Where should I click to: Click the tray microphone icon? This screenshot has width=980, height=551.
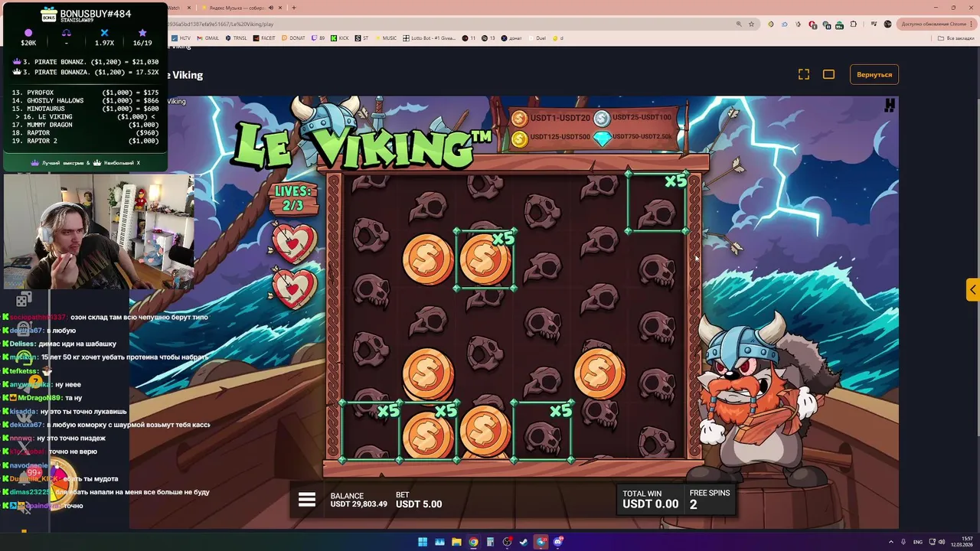(903, 542)
